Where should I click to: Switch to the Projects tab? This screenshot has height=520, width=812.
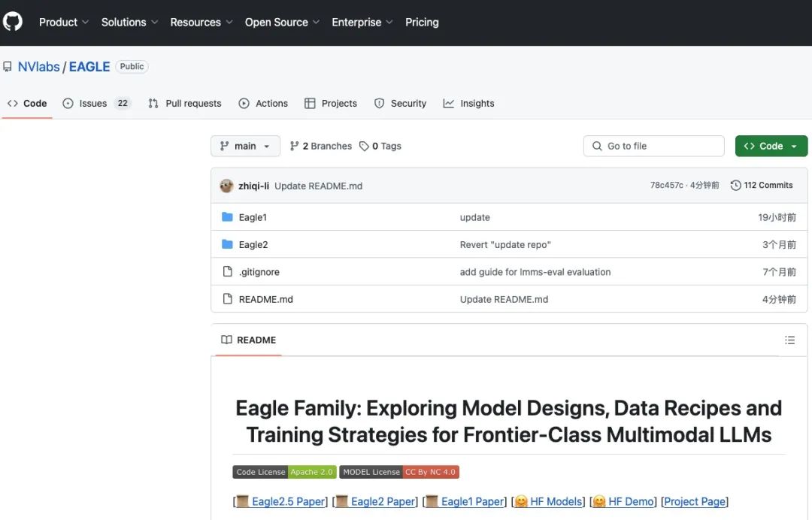tap(330, 104)
